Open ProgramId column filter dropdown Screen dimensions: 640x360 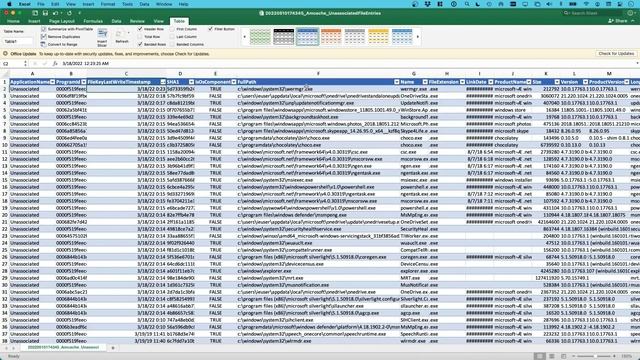[x=84, y=82]
